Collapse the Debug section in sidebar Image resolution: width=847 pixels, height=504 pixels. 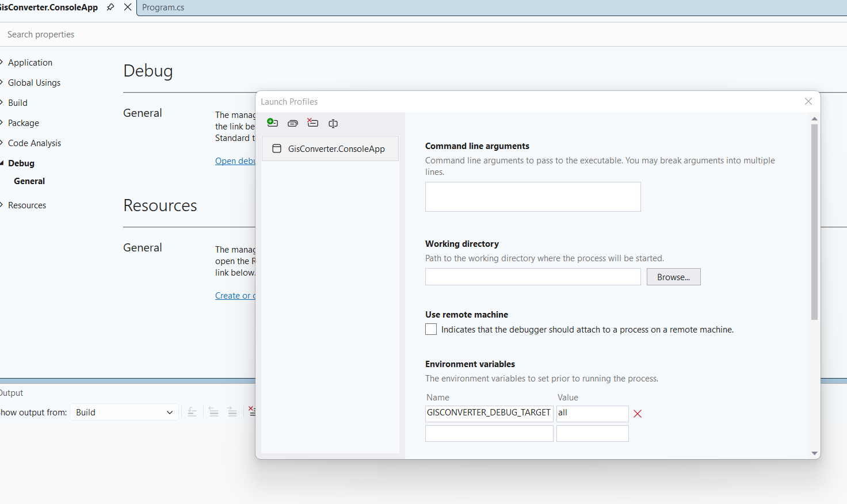[x=2, y=163]
